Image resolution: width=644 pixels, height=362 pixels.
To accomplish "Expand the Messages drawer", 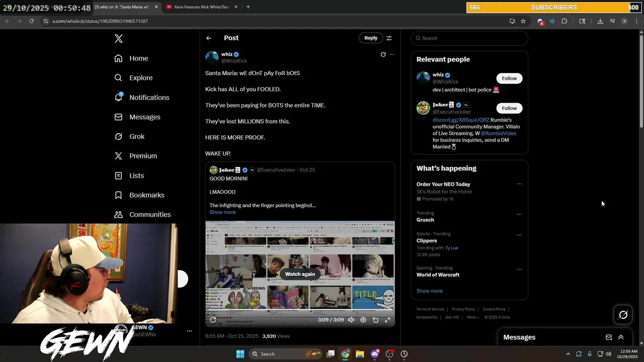I will pyautogui.click(x=621, y=337).
